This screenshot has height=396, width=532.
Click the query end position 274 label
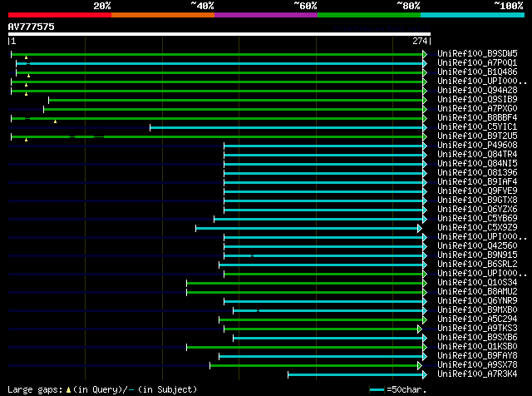click(x=420, y=41)
